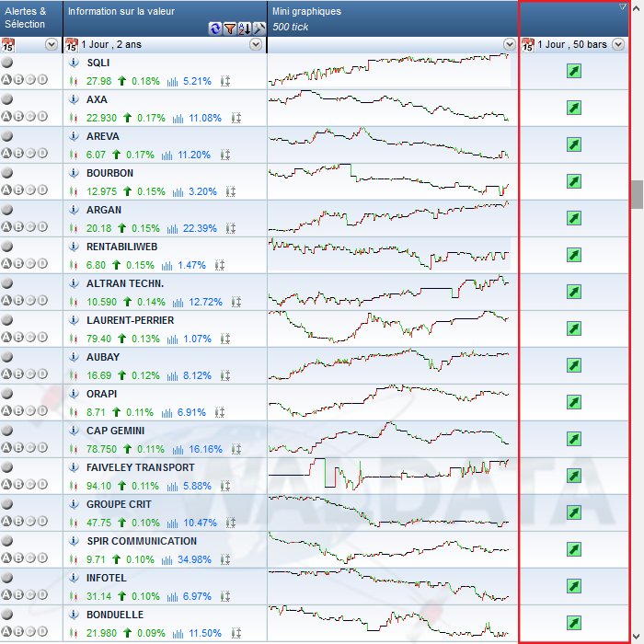
Task: Click the vertical scrollbar thumb
Action: point(638,194)
